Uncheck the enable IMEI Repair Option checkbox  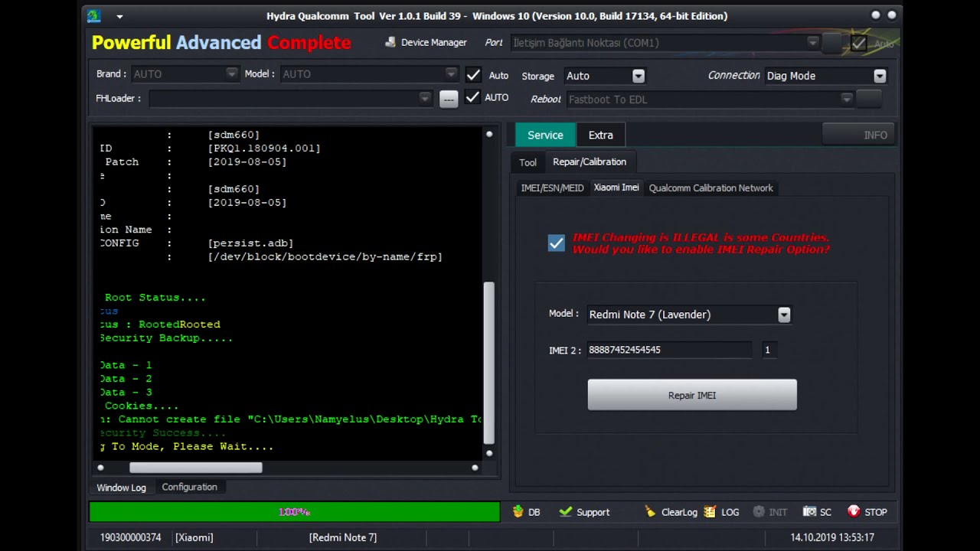click(x=557, y=243)
